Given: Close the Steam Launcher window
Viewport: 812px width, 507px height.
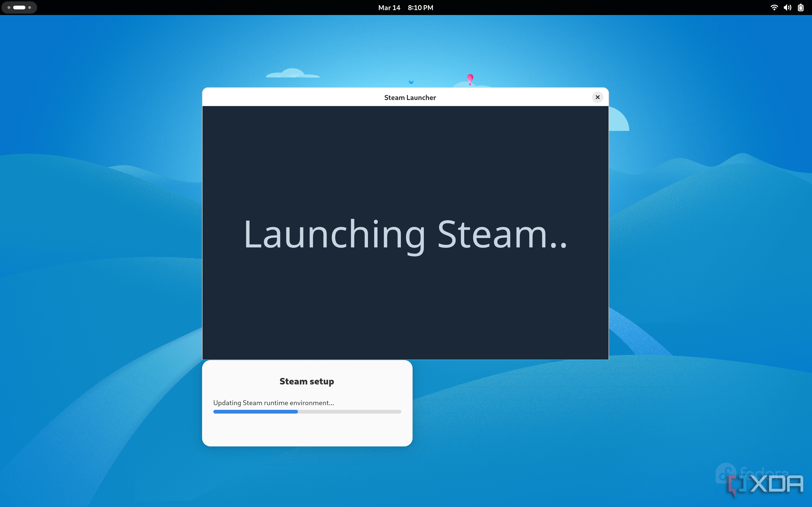Looking at the screenshot, I should (x=597, y=97).
